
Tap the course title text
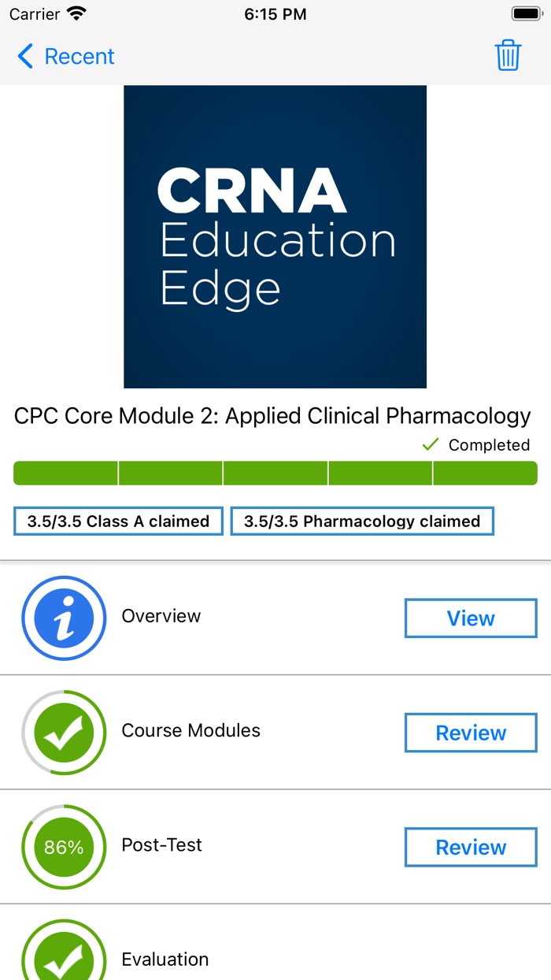[x=275, y=416]
